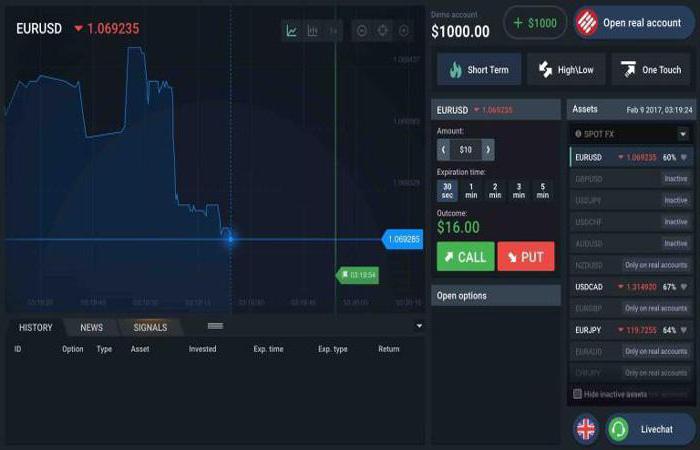Open the NEWS tab
700x450 pixels.
tap(92, 327)
